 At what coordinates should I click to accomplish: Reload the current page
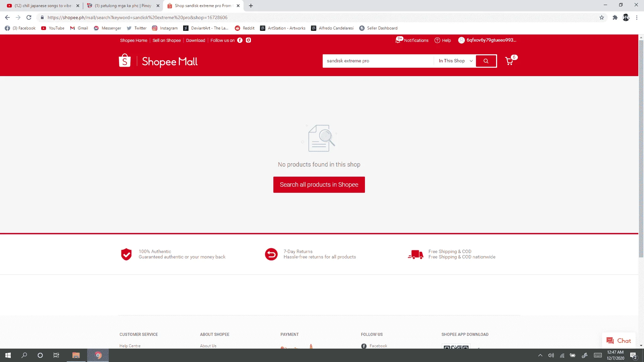click(29, 17)
